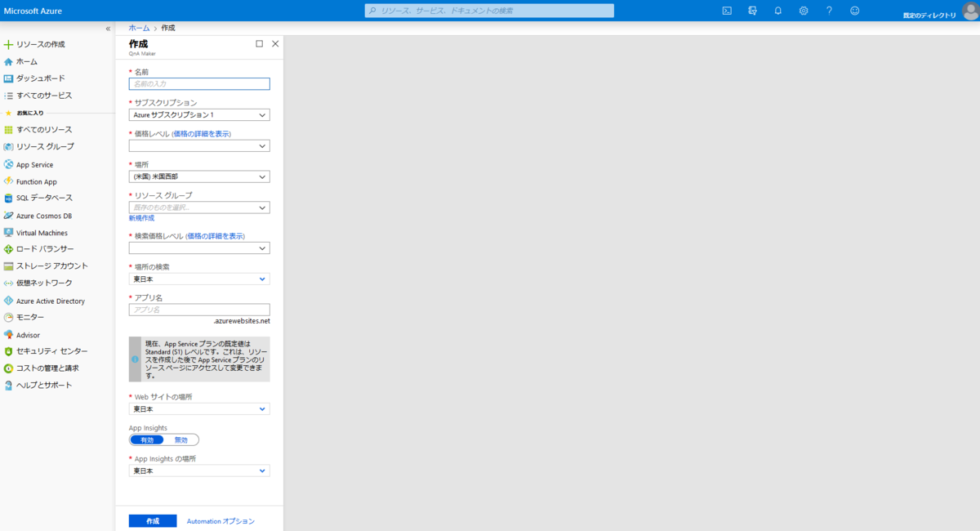Click the Virtual Machines icon

tap(8, 232)
